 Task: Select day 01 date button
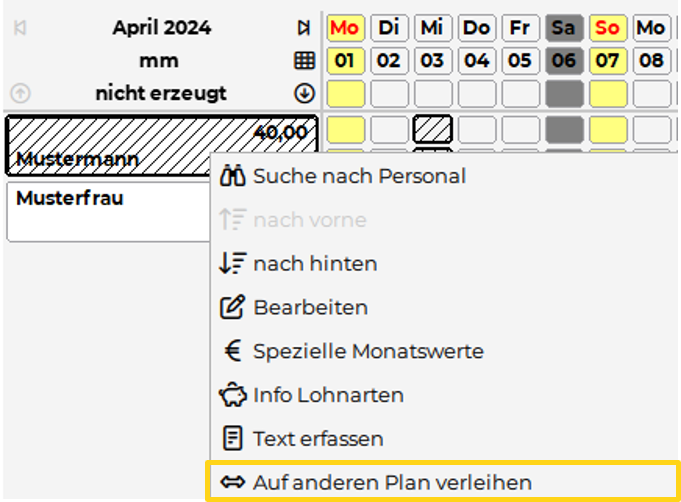pos(345,61)
